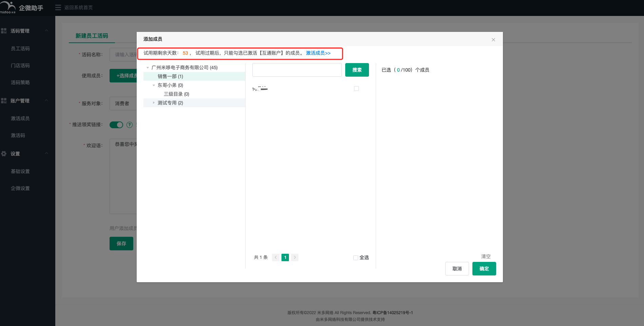The image size is (644, 326).
Task: Go to previous page arrow
Action: click(276, 257)
